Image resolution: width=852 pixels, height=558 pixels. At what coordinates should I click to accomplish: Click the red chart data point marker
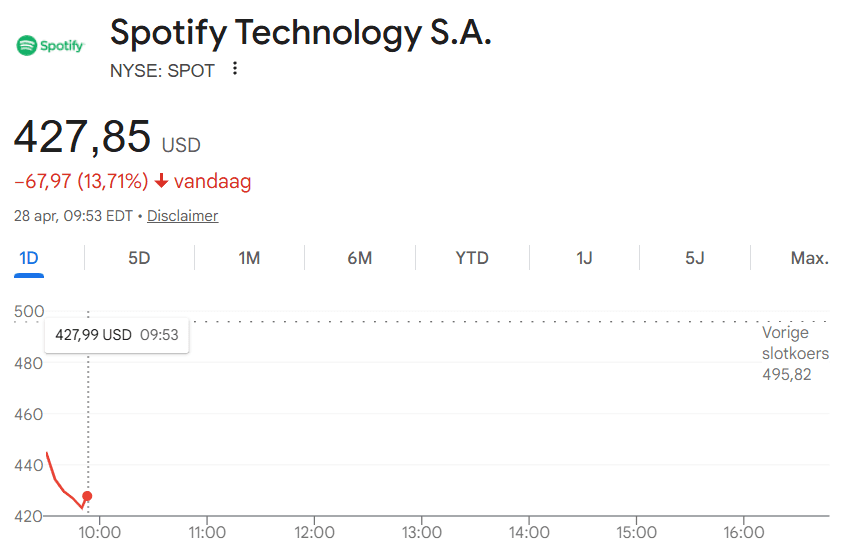click(87, 496)
